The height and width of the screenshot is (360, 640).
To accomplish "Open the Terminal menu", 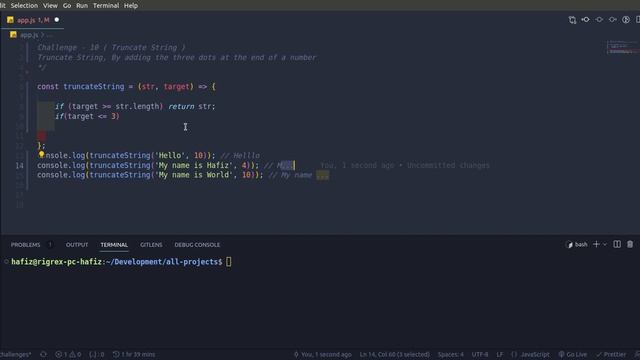I will 106,5.
